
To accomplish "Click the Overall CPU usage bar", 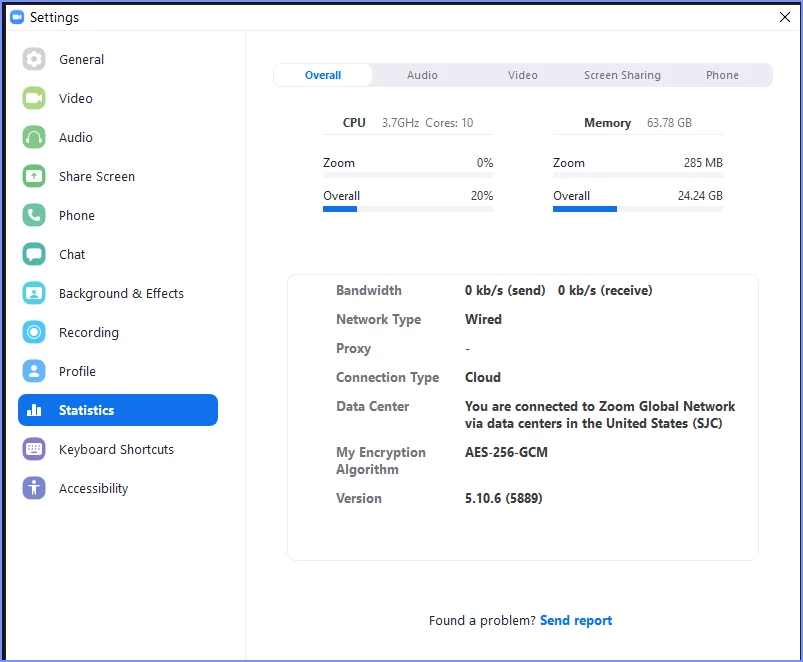I will [408, 209].
